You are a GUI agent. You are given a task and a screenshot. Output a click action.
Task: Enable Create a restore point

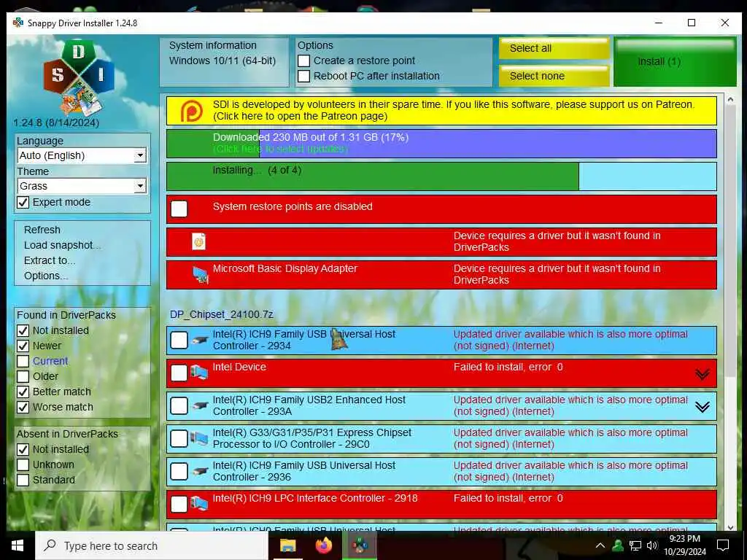coord(304,61)
